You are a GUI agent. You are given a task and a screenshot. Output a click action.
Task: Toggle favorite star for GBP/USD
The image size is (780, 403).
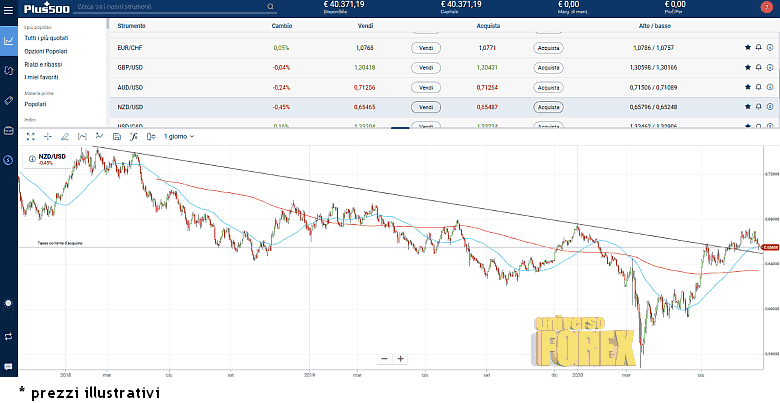click(x=747, y=67)
